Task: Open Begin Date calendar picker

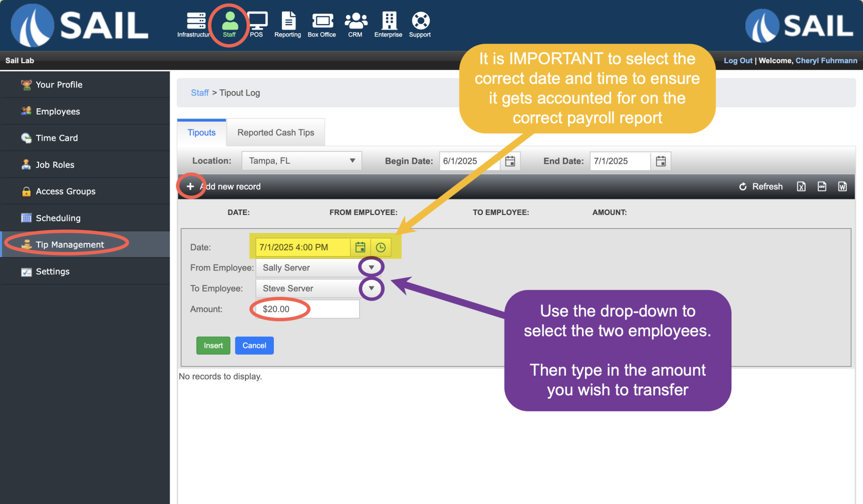Action: (x=510, y=161)
